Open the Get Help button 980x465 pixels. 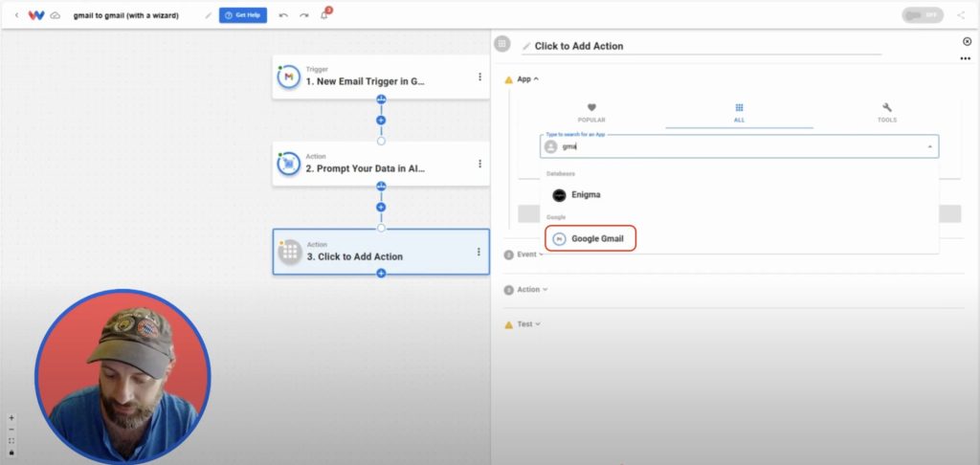pyautogui.click(x=243, y=15)
